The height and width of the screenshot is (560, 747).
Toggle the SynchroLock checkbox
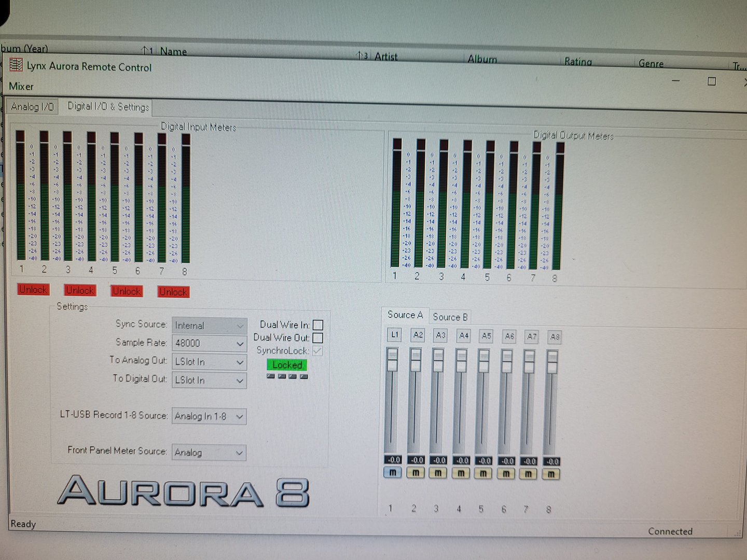pyautogui.click(x=317, y=351)
